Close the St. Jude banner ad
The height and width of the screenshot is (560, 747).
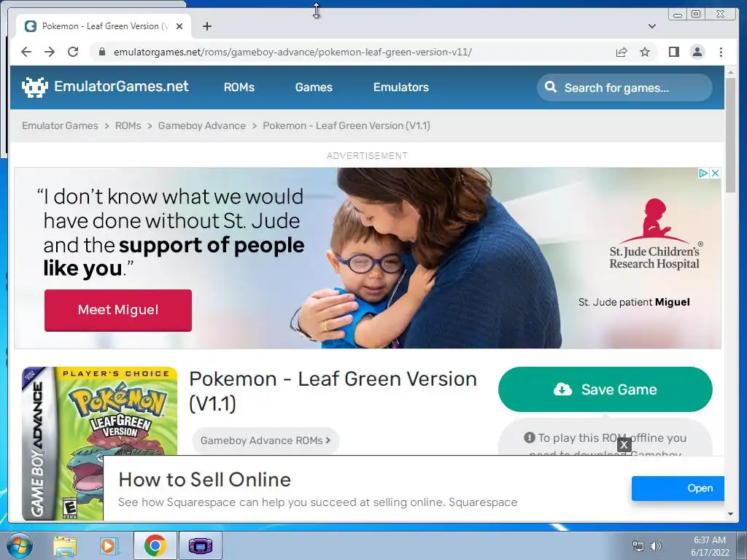[715, 174]
